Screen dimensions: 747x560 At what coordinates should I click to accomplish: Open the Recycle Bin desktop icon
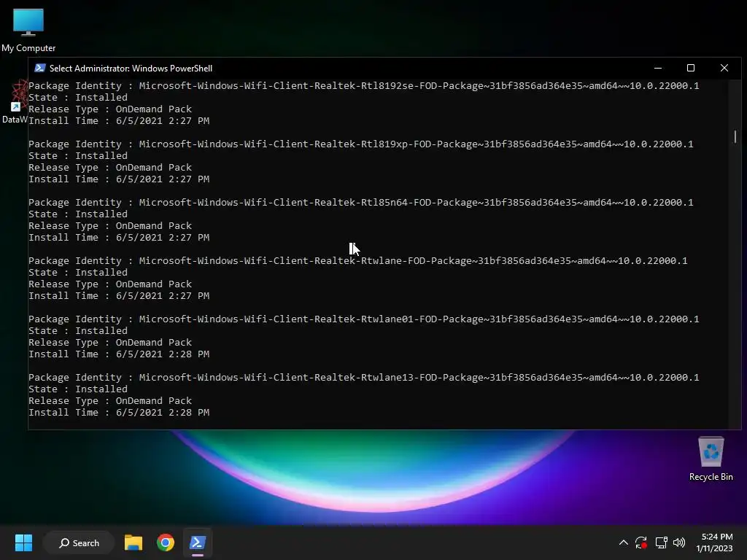[711, 459]
